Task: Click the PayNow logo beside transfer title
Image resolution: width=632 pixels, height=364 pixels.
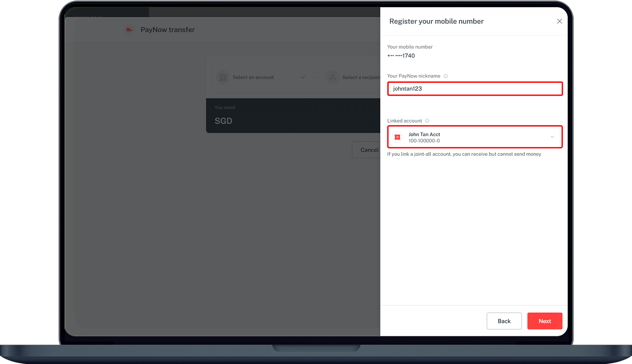Action: (x=129, y=30)
